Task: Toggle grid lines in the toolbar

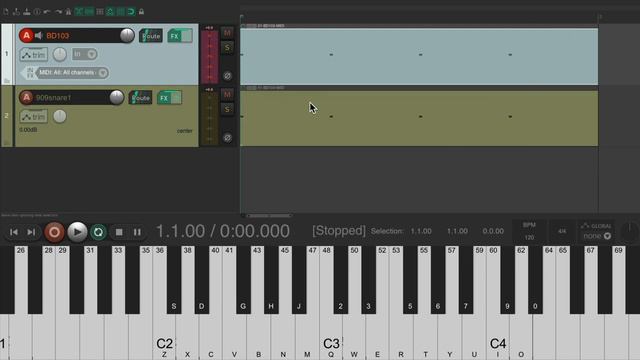Action: (x=120, y=12)
